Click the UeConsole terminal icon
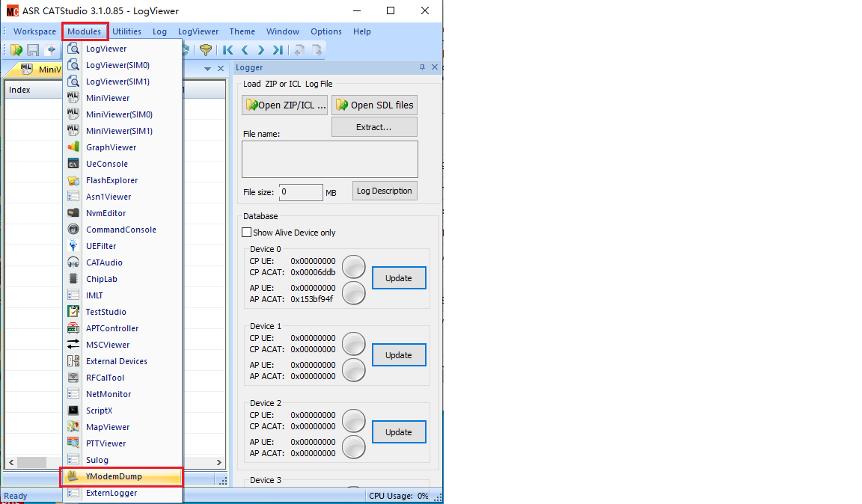862x504 pixels. (73, 164)
